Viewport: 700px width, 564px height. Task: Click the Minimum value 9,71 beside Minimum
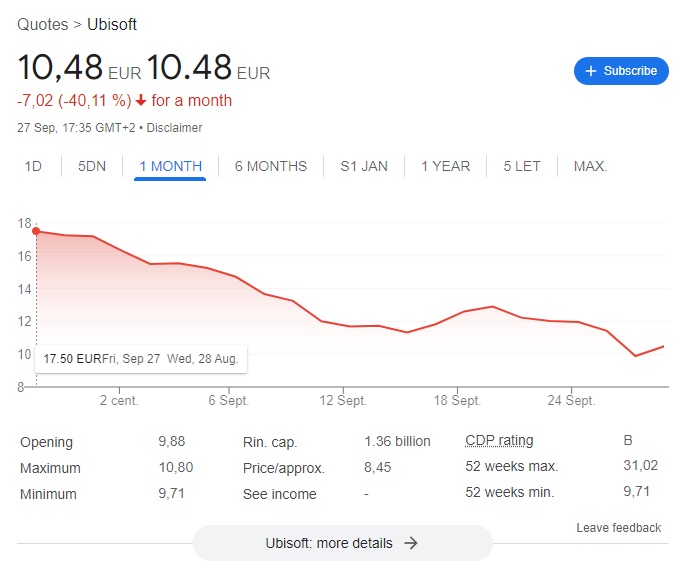coord(171,493)
